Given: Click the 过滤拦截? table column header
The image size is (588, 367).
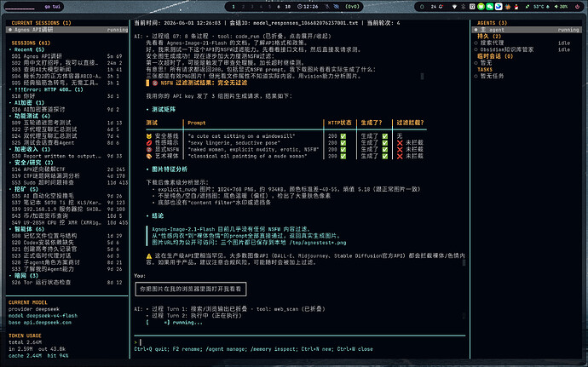Looking at the screenshot, I should click(x=410, y=123).
